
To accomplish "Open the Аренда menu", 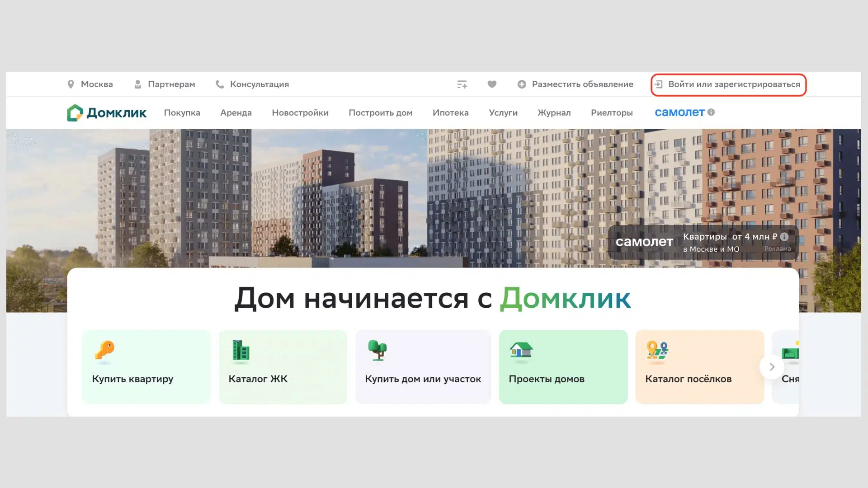I will coord(236,113).
